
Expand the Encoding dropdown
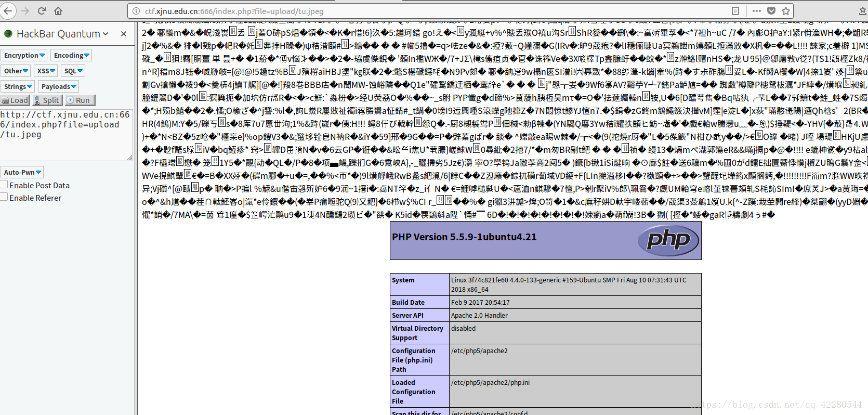[x=72, y=55]
